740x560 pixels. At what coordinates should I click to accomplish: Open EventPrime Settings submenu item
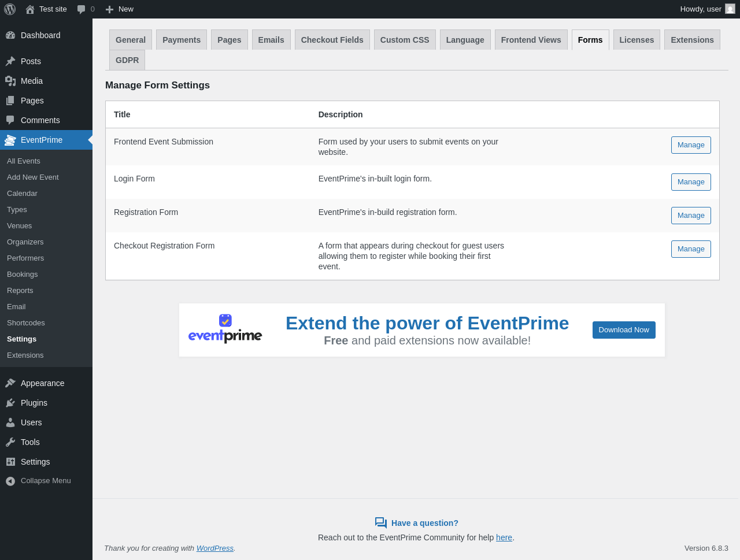tap(46, 339)
